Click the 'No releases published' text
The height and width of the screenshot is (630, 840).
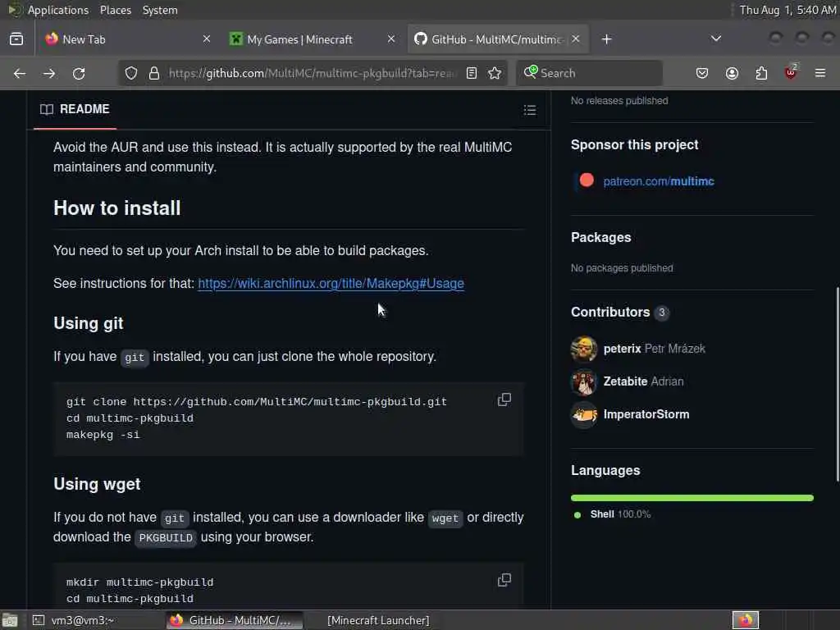pos(619,101)
